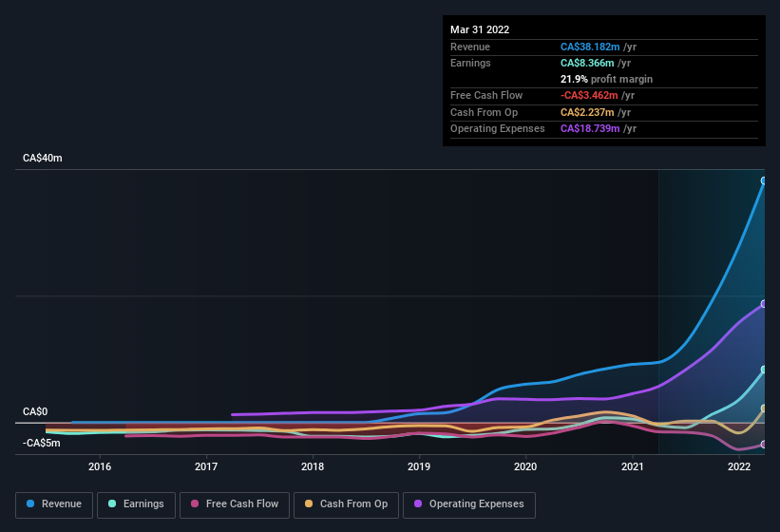Click the CA$38.182m revenue value in tooltip
Screen dimensions: 780x532
pos(590,47)
